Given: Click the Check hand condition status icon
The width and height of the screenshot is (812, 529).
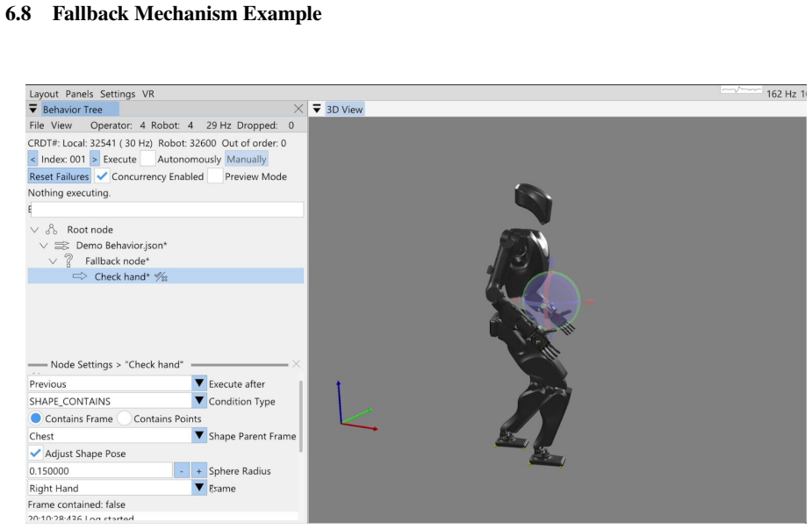Looking at the screenshot, I should pyautogui.click(x=161, y=277).
